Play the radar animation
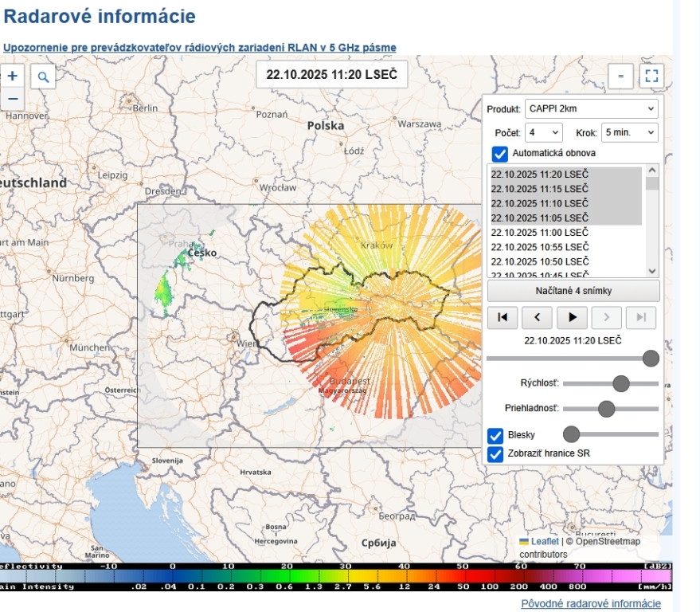Screen dimensions: 700x612 (x=572, y=317)
